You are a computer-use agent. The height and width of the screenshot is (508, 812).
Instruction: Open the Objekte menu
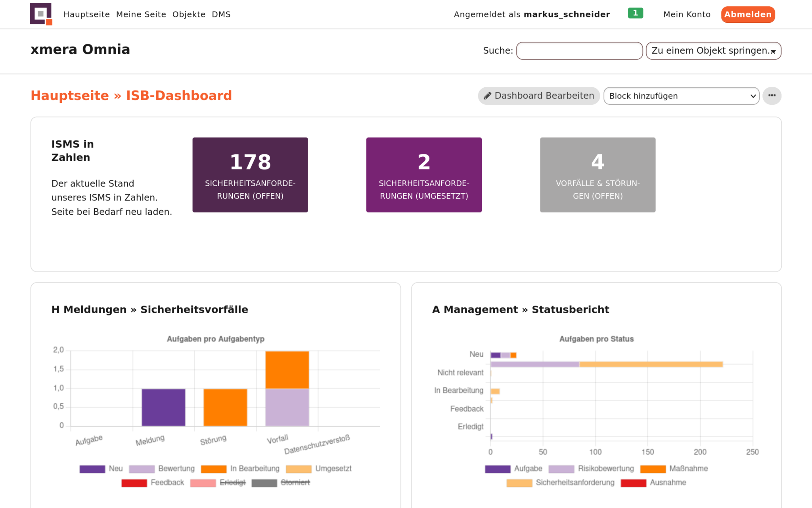click(189, 14)
